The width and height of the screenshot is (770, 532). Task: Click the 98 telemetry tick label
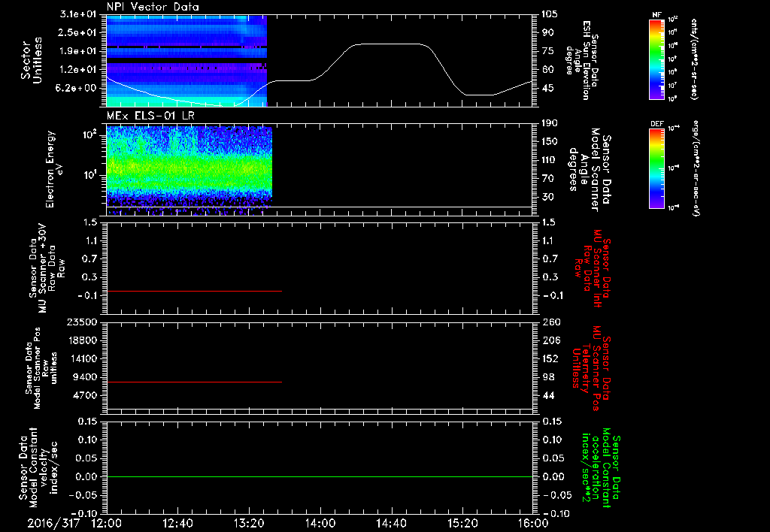click(x=548, y=377)
